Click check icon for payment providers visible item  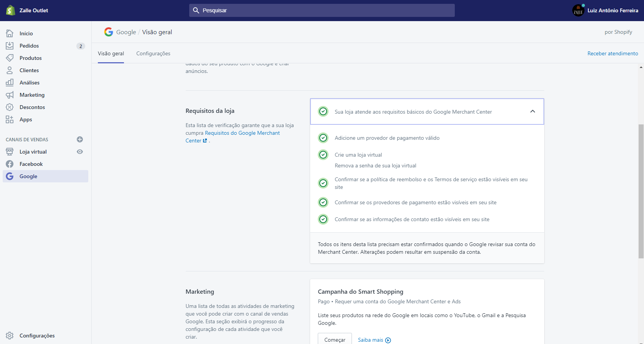click(x=324, y=202)
